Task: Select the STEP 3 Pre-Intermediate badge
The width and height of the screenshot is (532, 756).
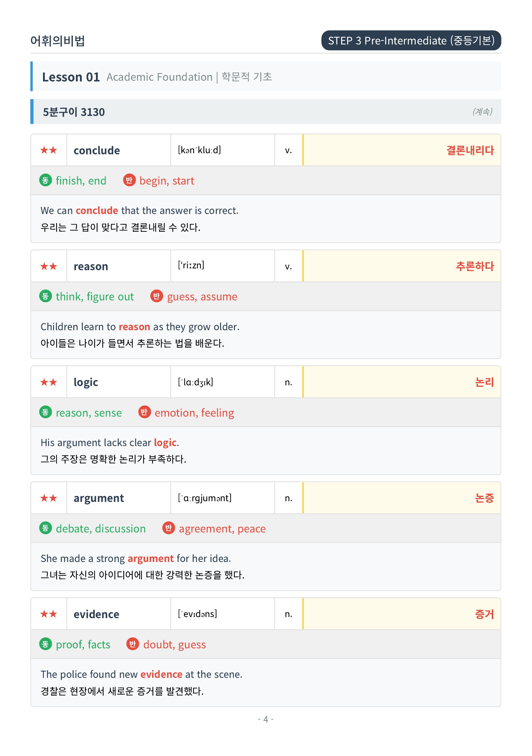Action: (411, 41)
